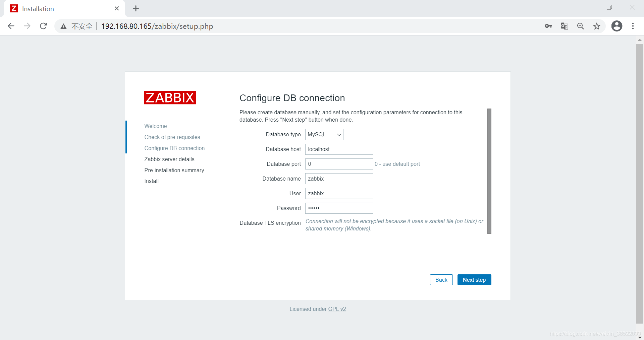Click the Database port field
This screenshot has height=340, width=644.
[339, 164]
